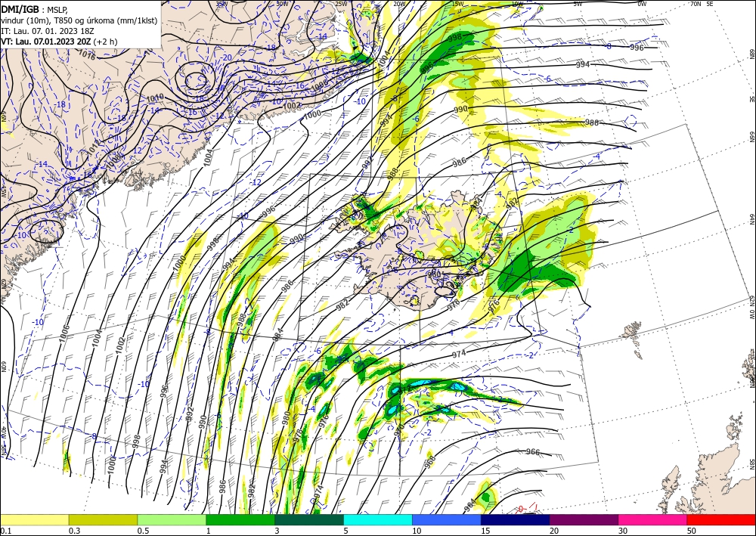Click the light green 0.5–1 legend swatch

pyautogui.click(x=172, y=519)
